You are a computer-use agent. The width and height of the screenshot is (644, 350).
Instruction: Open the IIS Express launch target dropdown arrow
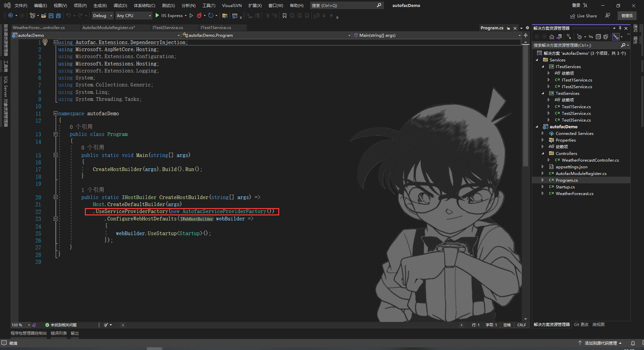[186, 16]
